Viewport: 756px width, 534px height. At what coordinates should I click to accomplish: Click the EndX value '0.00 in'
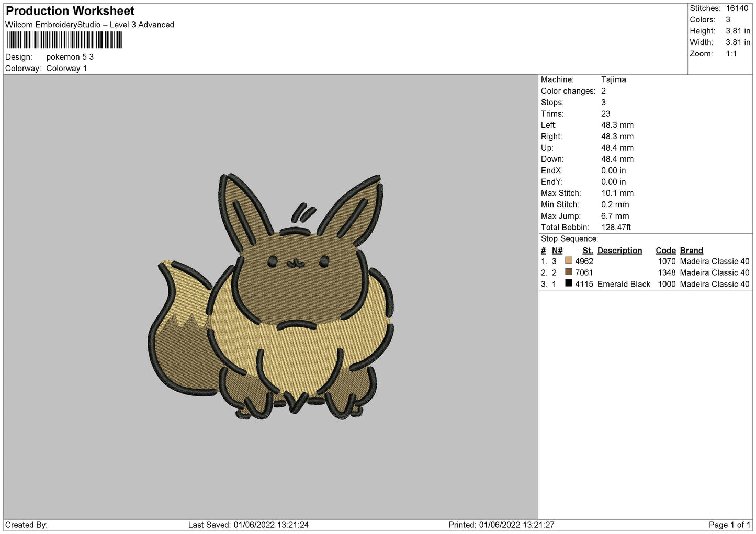click(614, 171)
